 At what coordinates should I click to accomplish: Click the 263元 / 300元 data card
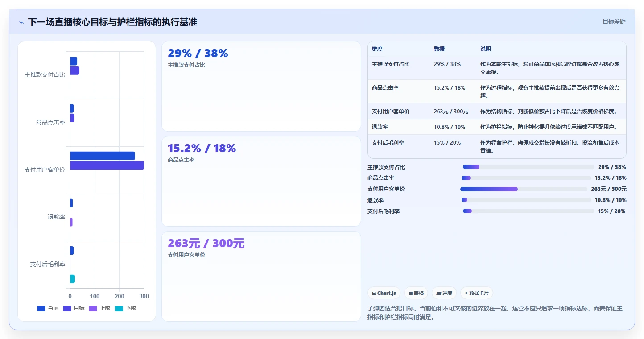tap(261, 276)
